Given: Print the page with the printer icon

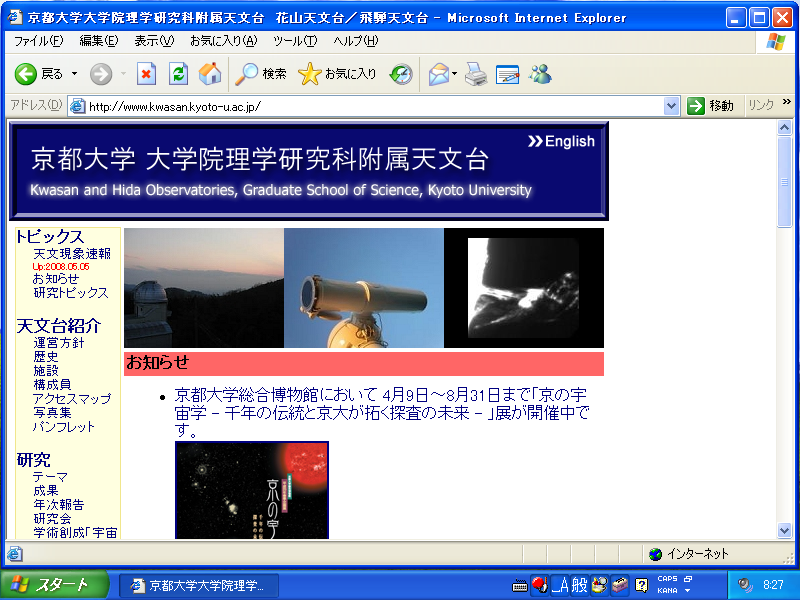Looking at the screenshot, I should pos(476,74).
